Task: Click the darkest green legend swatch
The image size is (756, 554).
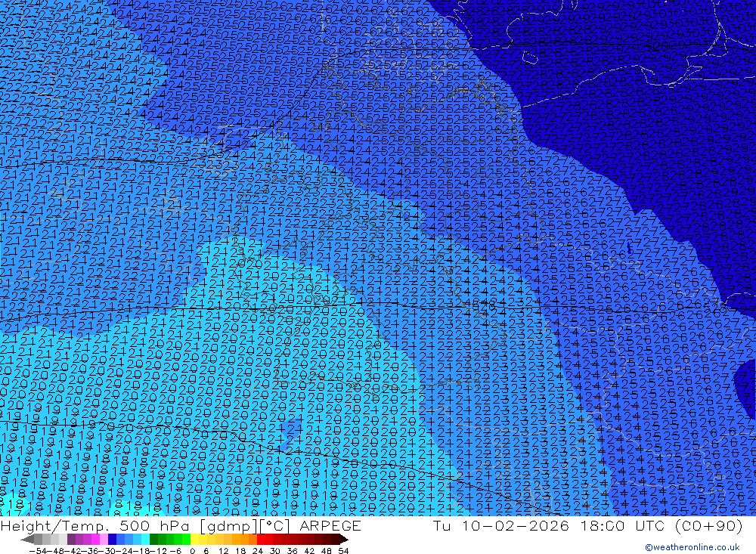Action: [153, 539]
